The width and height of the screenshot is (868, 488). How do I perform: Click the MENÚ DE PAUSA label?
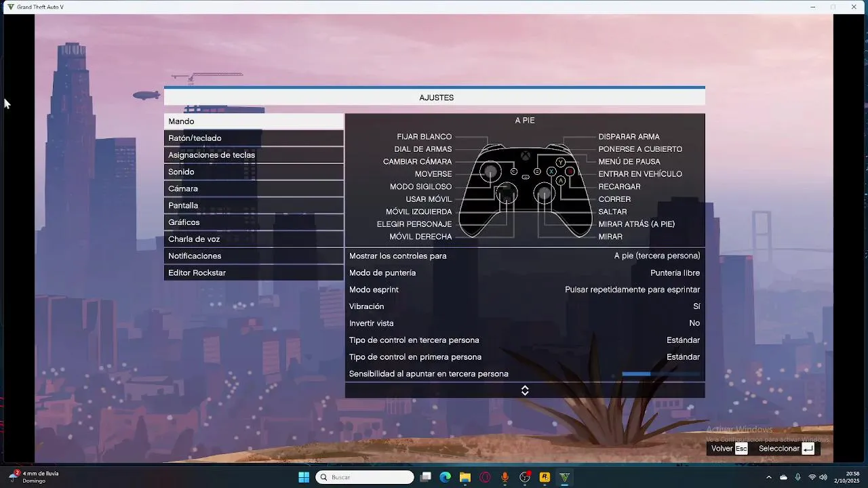click(629, 162)
